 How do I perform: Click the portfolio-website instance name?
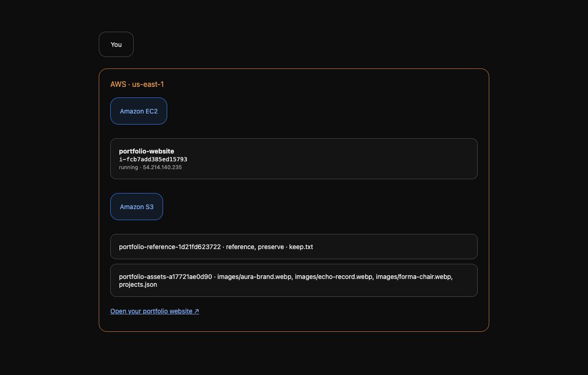[x=147, y=151]
